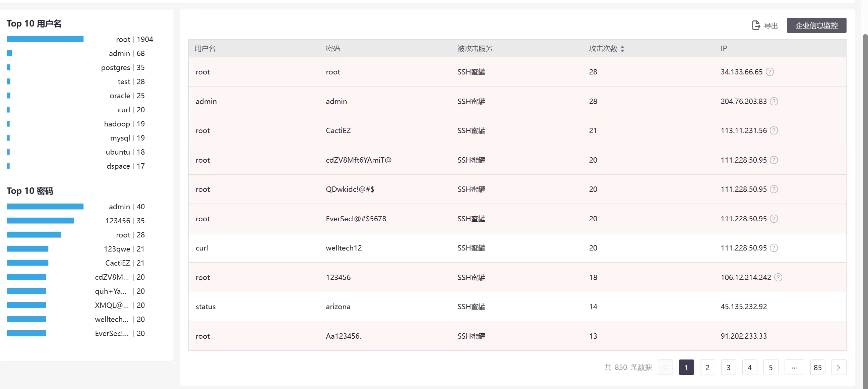Open page 2 of the results
This screenshot has width=868, height=389.
pyautogui.click(x=707, y=368)
